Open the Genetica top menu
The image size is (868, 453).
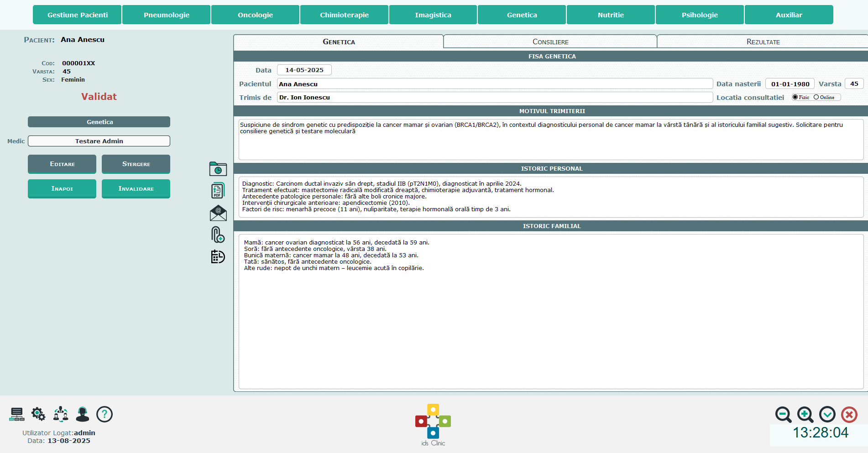[522, 15]
